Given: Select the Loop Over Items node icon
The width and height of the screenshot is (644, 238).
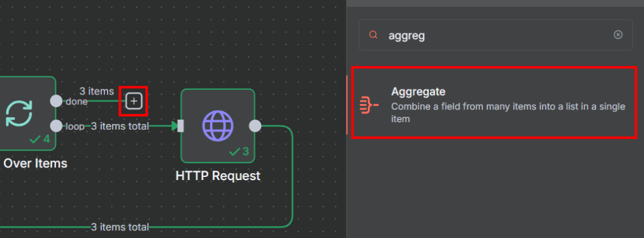Looking at the screenshot, I should click(19, 113).
